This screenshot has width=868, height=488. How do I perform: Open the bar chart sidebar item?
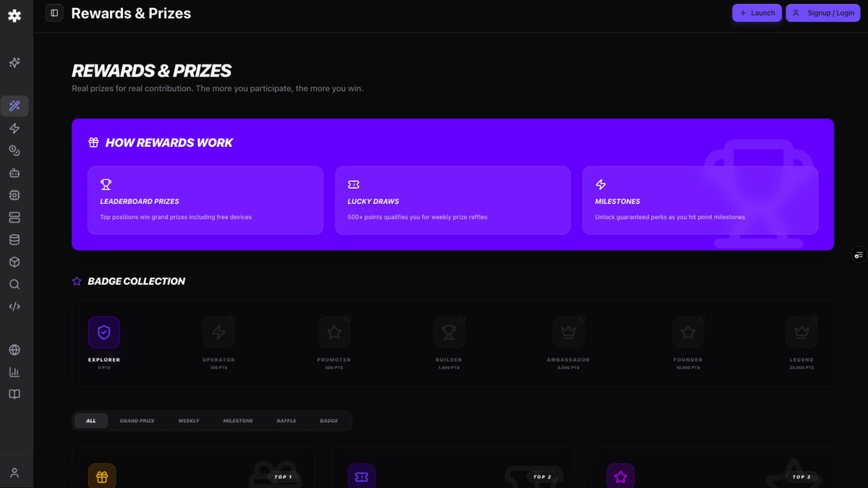click(14, 372)
